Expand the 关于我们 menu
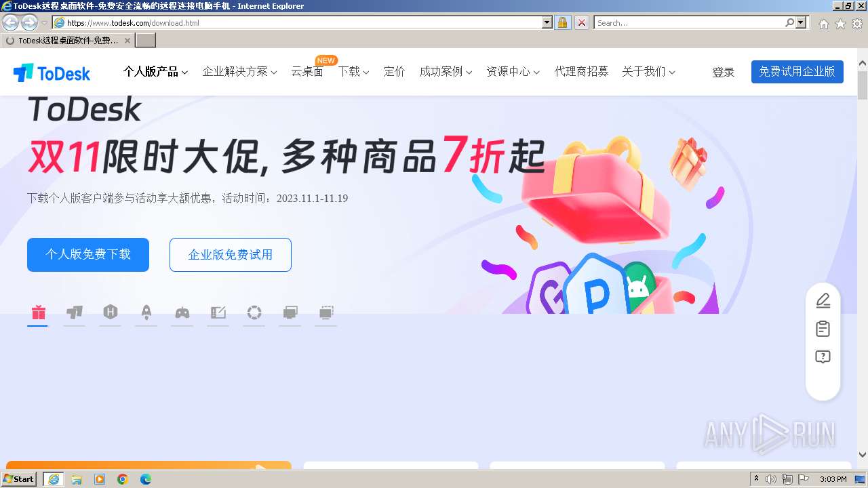Screen dimensions: 868x488 648,72
